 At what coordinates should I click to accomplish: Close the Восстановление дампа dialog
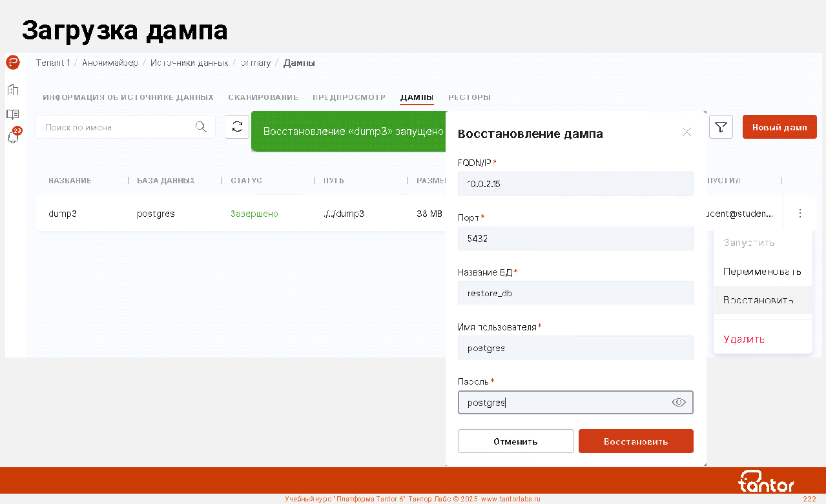click(x=687, y=132)
